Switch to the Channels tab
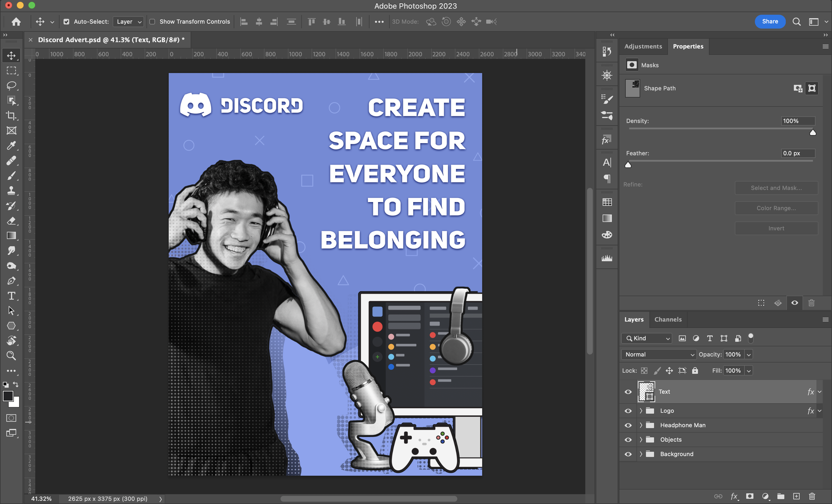Screen dimensions: 832x504 (x=668, y=320)
